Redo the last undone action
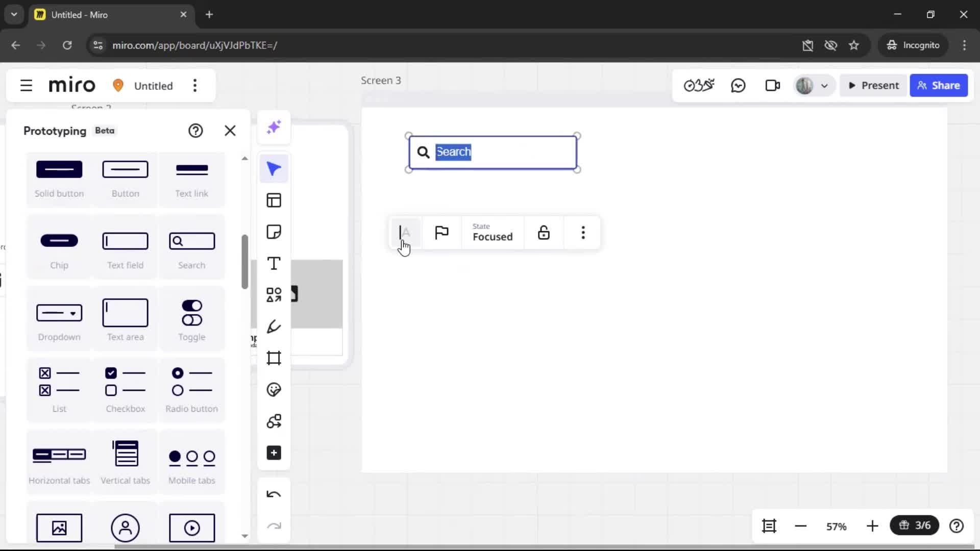Screen dimensions: 980x551 (274, 526)
